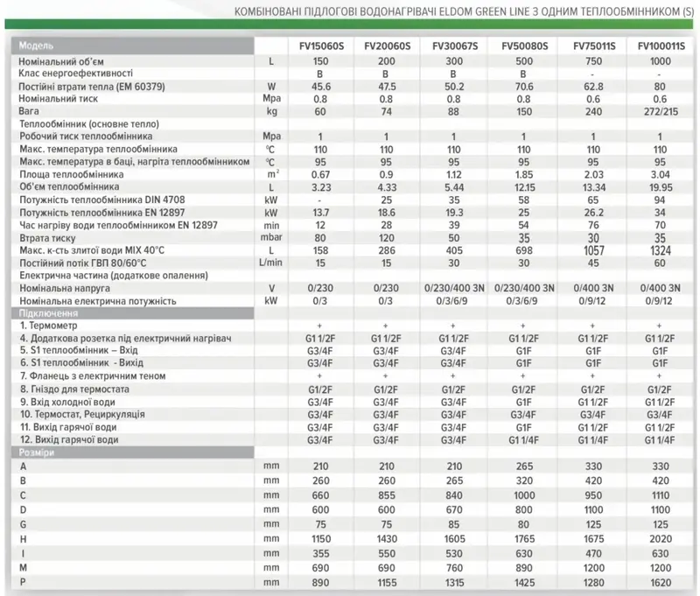Click the FV30067S model header
This screenshot has height=596, width=700.
[x=451, y=46]
